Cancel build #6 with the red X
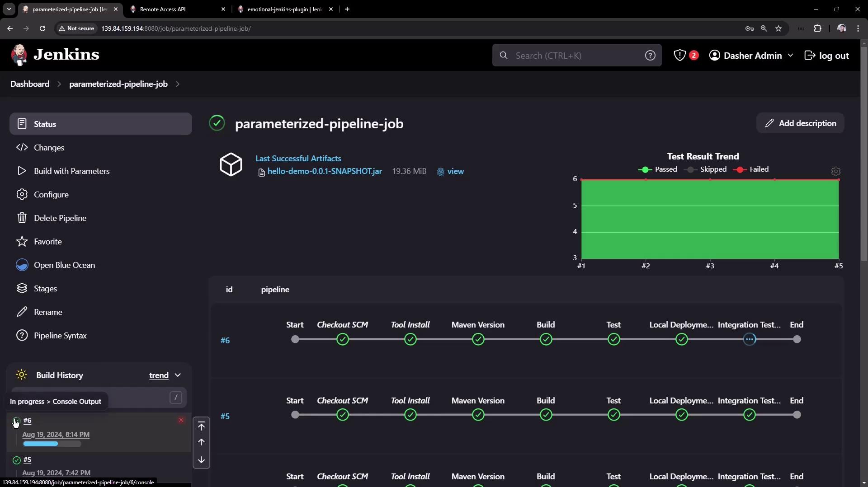 (x=181, y=420)
